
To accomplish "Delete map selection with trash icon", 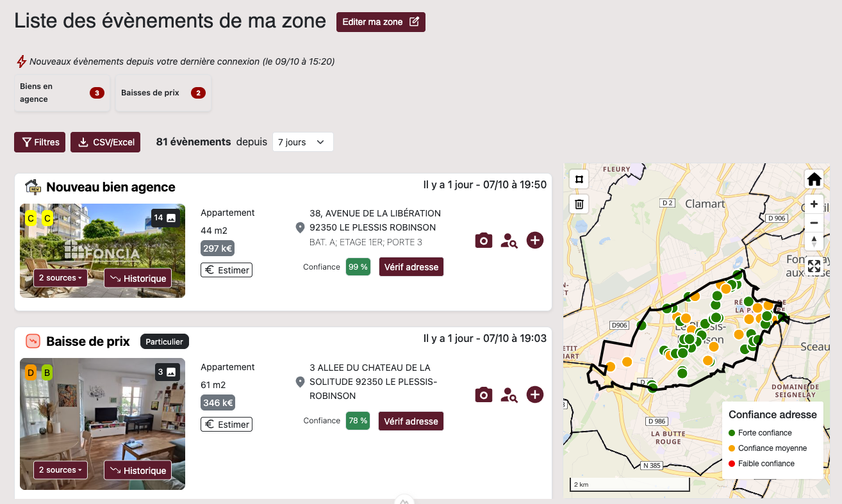I will coord(579,204).
